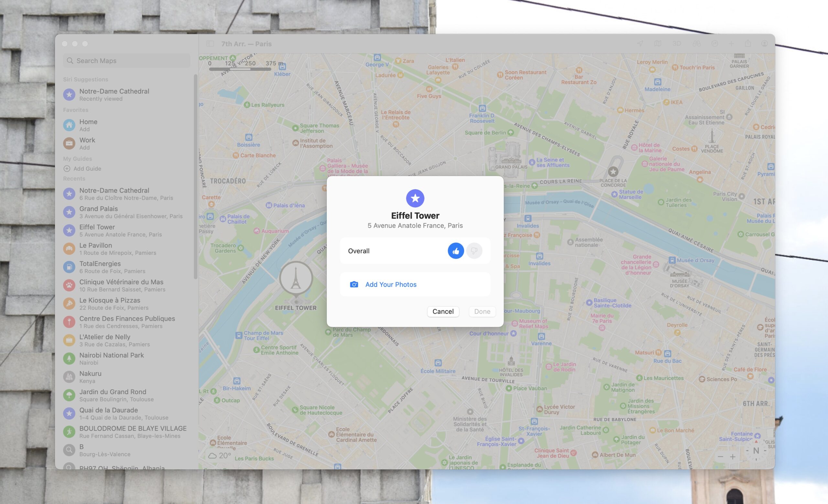Open Quai de la Daurade recent

pos(127,413)
